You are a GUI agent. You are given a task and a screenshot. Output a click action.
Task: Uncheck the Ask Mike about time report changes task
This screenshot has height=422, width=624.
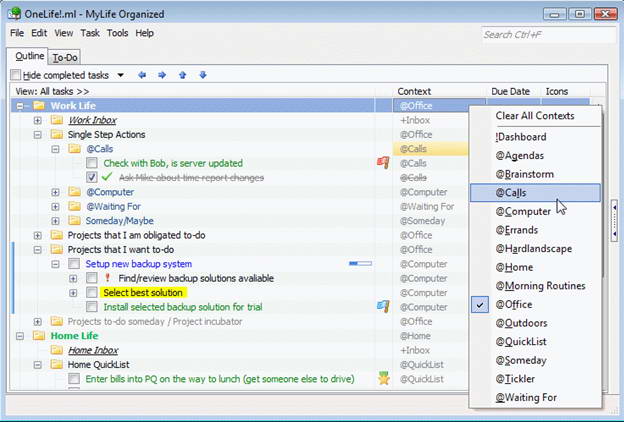[x=92, y=177]
